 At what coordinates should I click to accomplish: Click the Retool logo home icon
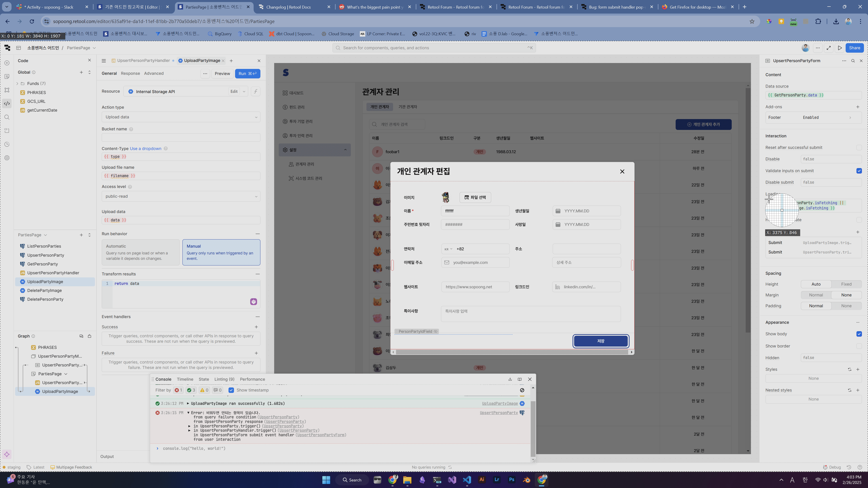[x=7, y=48]
